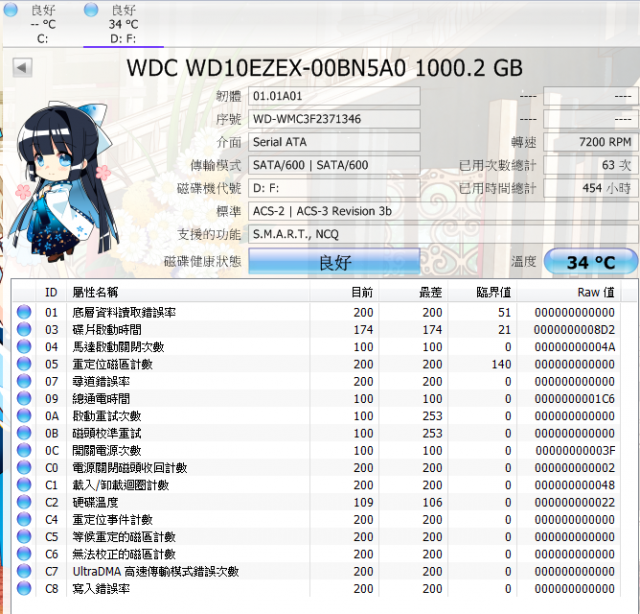Click status icon of attribute 05 row
The height and width of the screenshot is (614, 640).
pos(24,364)
